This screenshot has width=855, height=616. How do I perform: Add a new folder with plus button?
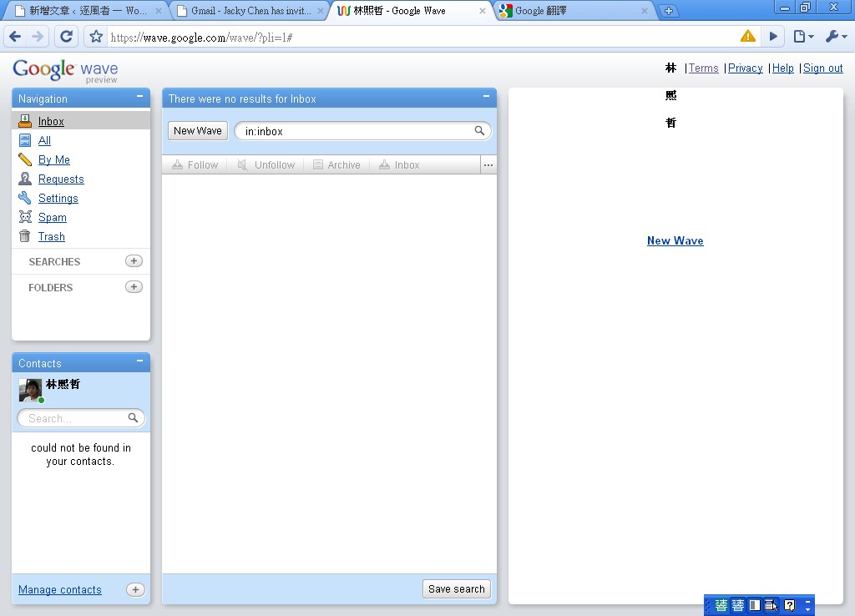(134, 287)
